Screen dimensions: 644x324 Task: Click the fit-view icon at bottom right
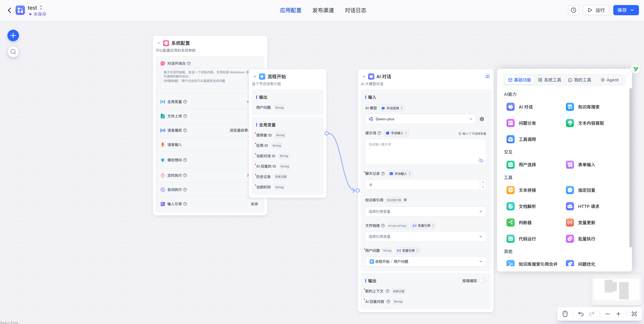[x=634, y=314]
